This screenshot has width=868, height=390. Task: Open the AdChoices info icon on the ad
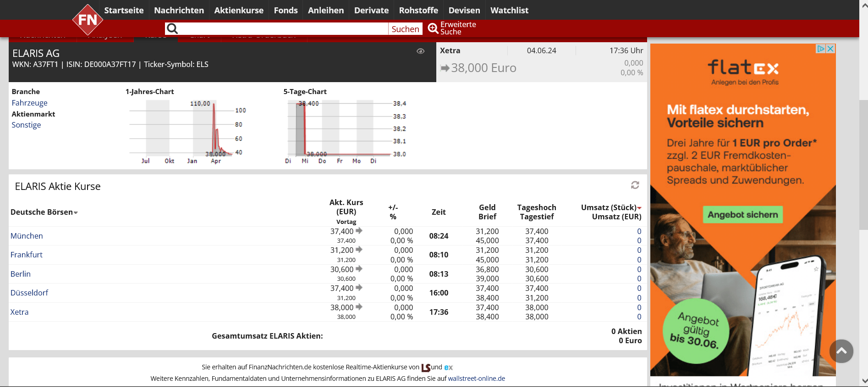pos(821,49)
